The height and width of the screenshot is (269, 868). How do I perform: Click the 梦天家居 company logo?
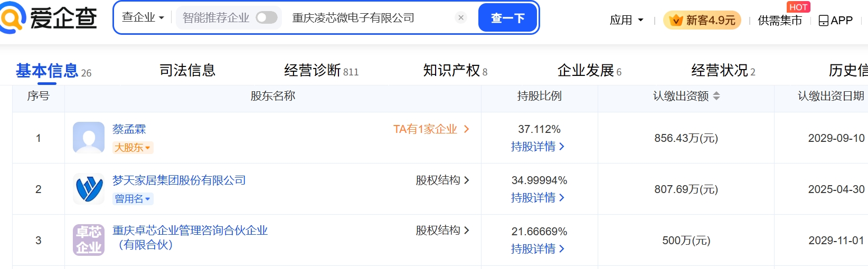click(89, 189)
